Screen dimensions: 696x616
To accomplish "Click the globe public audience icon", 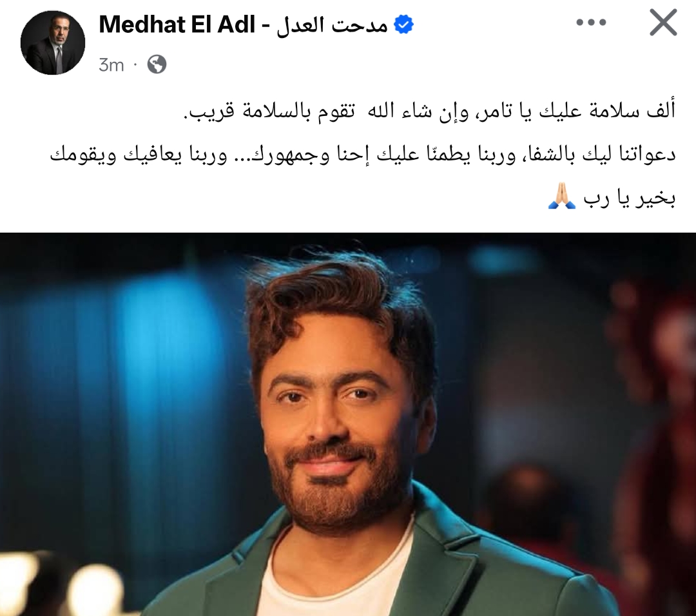I will pyautogui.click(x=157, y=65).
